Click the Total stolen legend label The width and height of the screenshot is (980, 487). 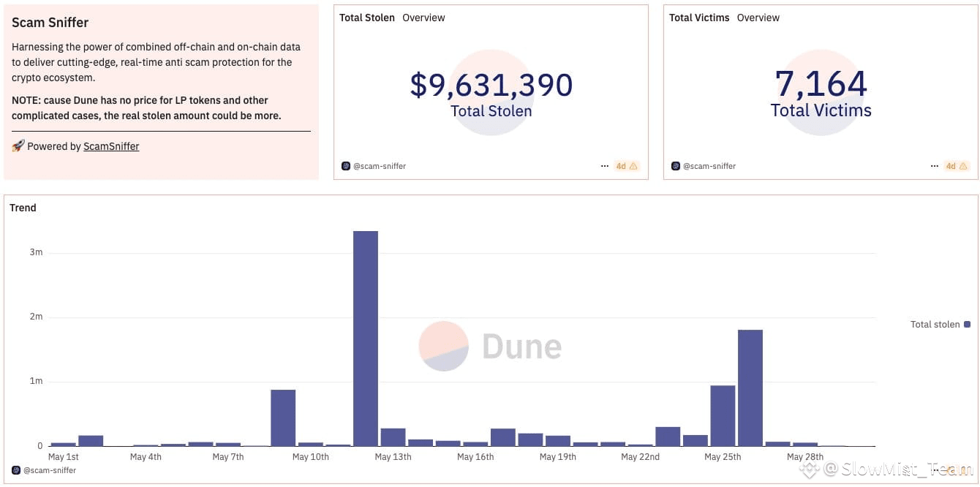pos(935,324)
